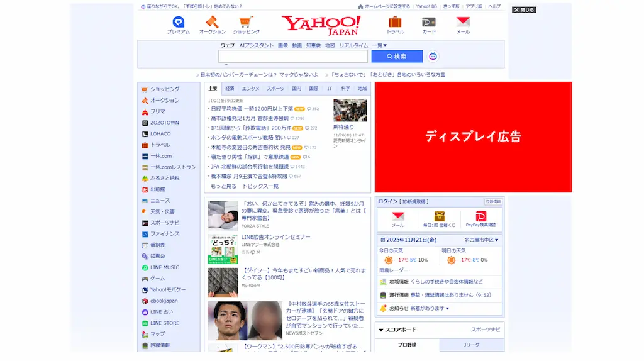The image size is (644, 361).
Task: Open 一休.com in left sidebar
Action: (x=160, y=156)
